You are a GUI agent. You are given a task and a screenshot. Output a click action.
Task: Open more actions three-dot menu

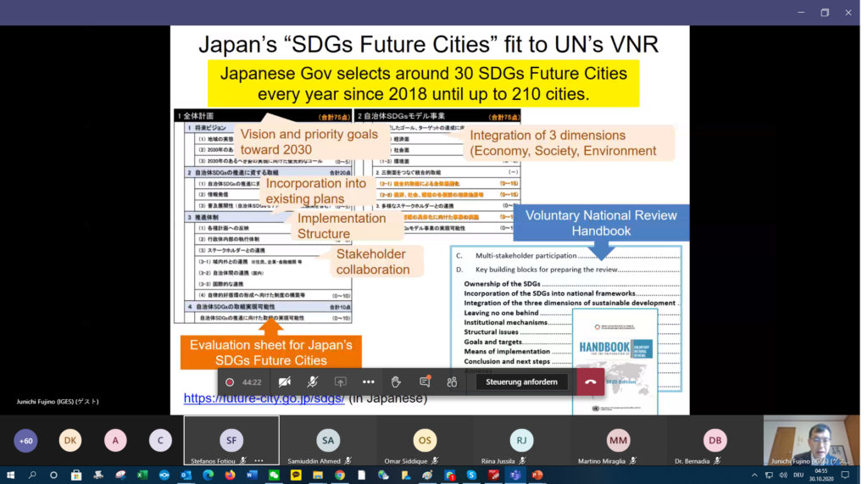(369, 382)
